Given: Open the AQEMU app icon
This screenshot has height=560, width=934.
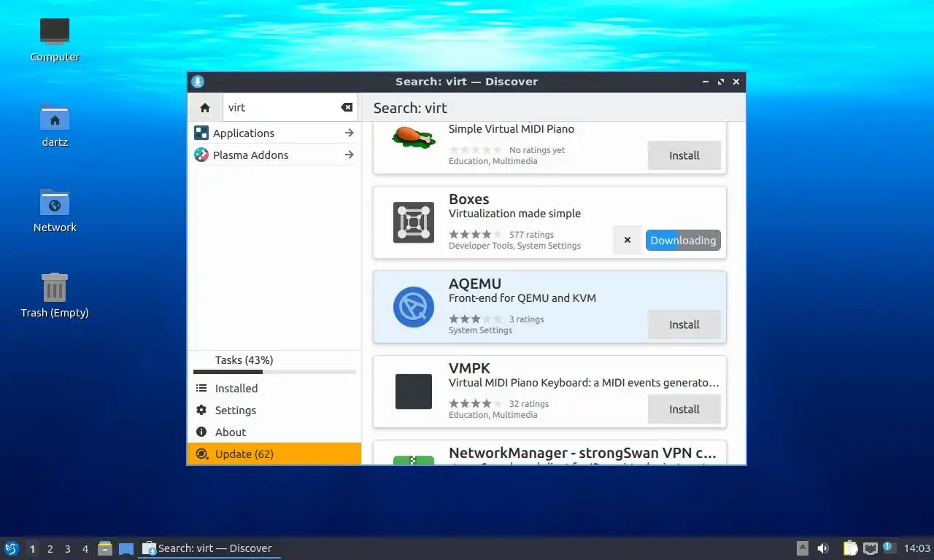Looking at the screenshot, I should coord(414,307).
